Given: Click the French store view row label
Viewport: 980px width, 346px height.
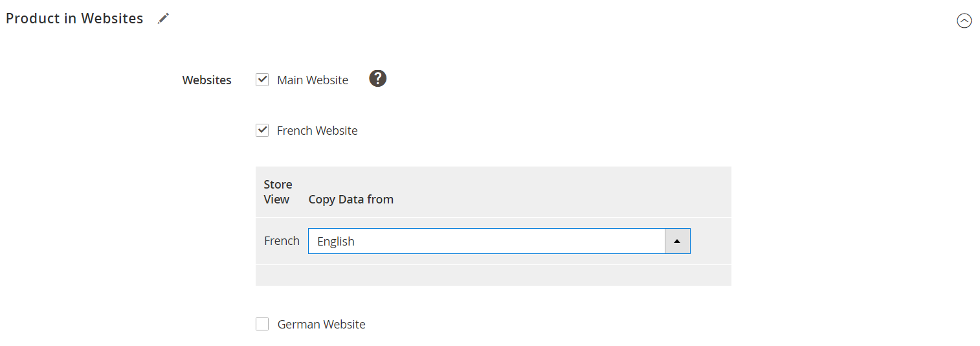Looking at the screenshot, I should (282, 240).
